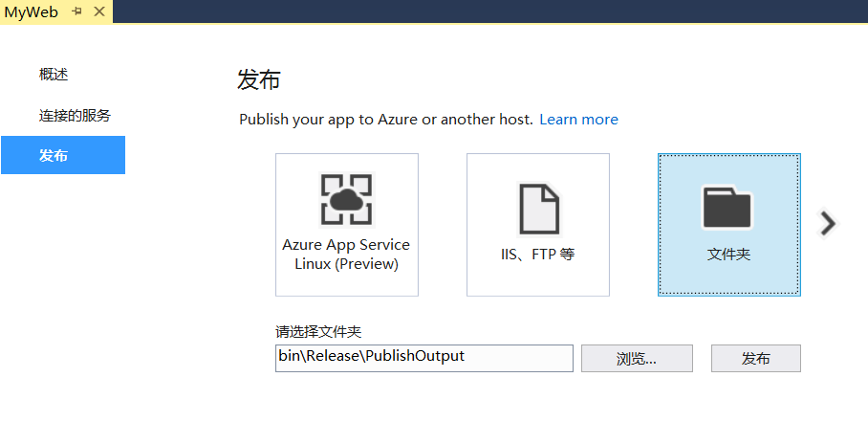Open the 概述 section in sidebar
Screen dimensions: 868x422
coord(54,75)
